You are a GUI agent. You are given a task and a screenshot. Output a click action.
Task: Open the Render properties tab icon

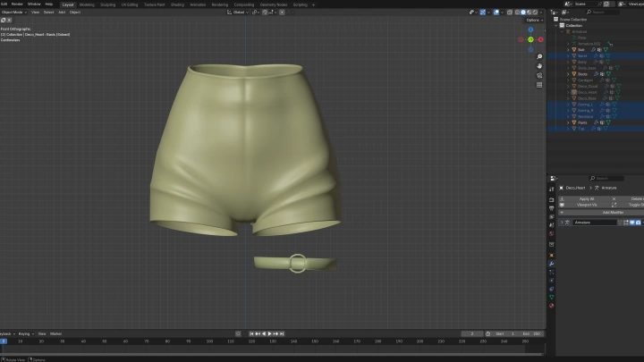552,199
